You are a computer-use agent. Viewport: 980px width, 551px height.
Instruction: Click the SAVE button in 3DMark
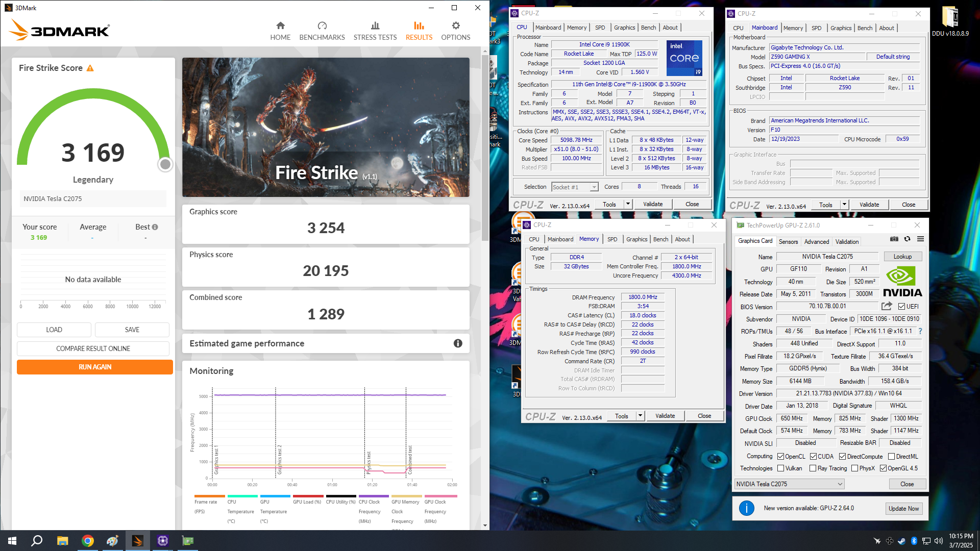pyautogui.click(x=132, y=330)
